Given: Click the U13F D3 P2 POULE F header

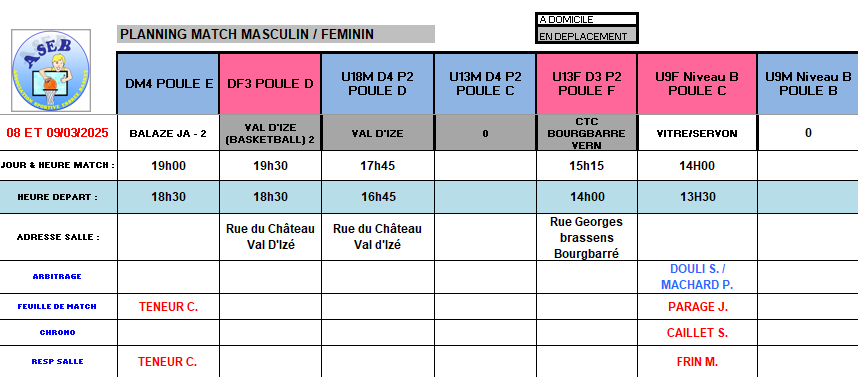Looking at the screenshot, I should (587, 84).
